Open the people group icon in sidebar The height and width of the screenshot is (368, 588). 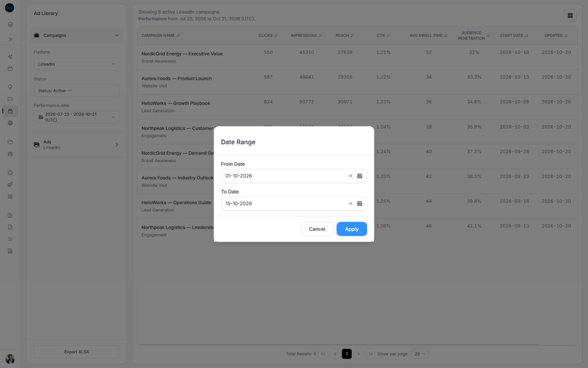pyautogui.click(x=10, y=154)
